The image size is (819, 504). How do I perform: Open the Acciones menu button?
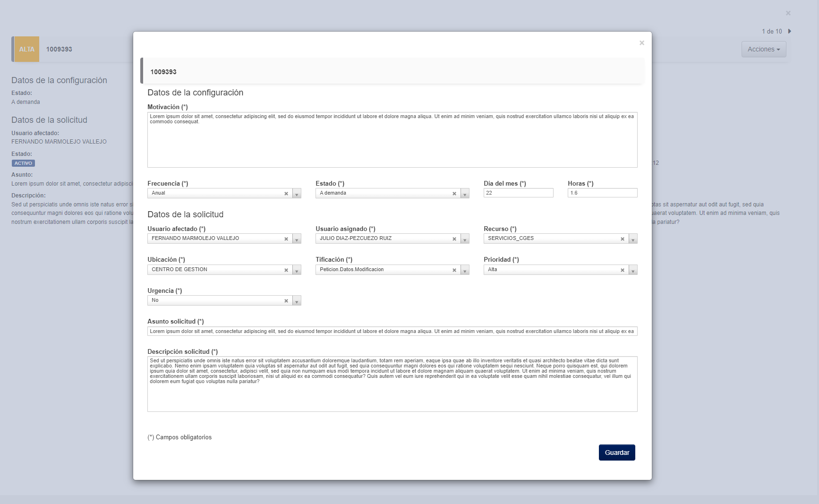(764, 49)
